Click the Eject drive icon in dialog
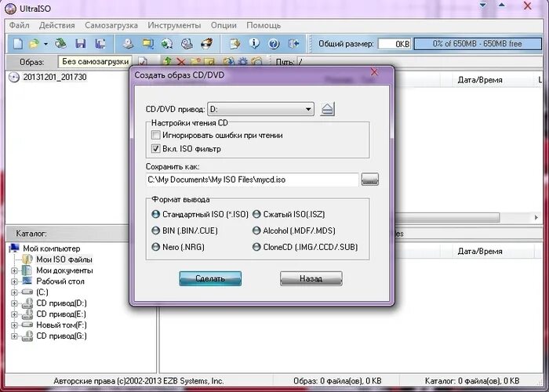This screenshot has height=392, width=549. coord(327,109)
